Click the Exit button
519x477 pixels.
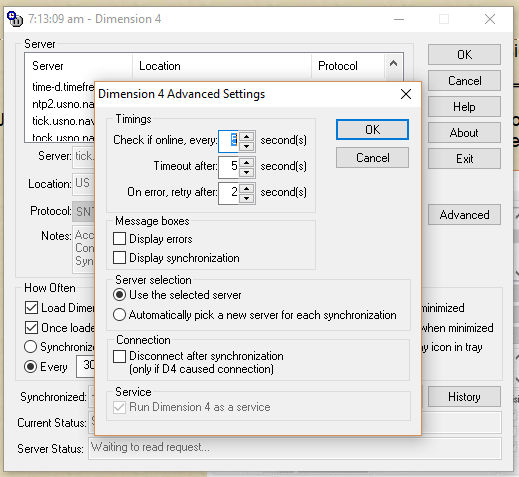pyautogui.click(x=464, y=158)
